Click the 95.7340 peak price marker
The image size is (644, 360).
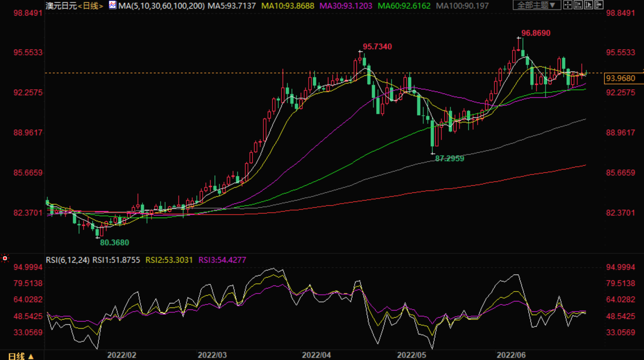click(377, 47)
